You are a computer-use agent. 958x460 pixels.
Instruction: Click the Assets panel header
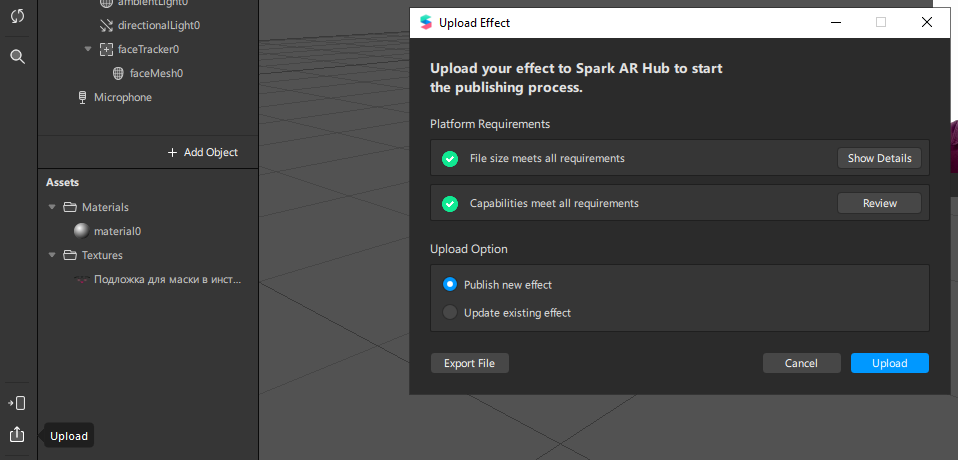62,182
